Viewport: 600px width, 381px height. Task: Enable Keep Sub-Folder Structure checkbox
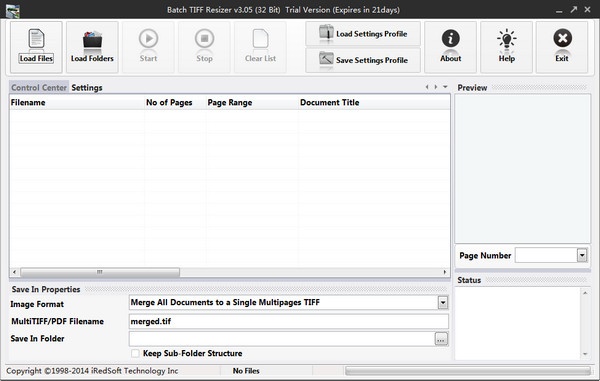(135, 353)
